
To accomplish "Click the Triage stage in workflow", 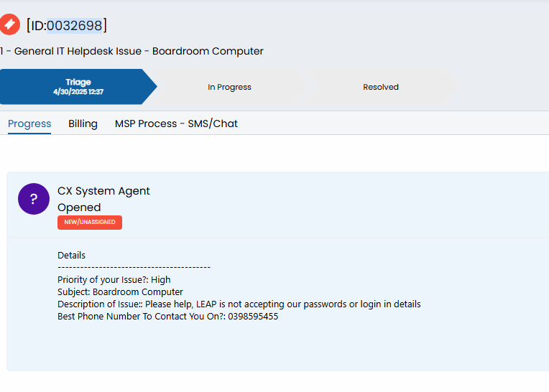I will (x=78, y=87).
